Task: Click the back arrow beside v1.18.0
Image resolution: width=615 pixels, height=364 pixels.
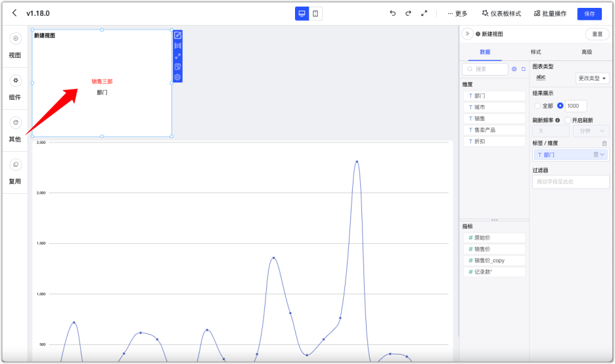Action: [x=14, y=13]
